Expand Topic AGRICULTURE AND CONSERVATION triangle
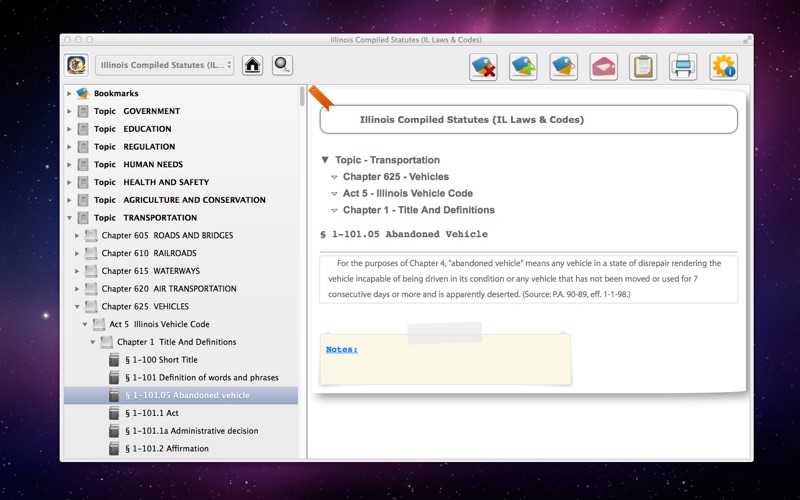The width and height of the screenshot is (800, 500). 69,200
